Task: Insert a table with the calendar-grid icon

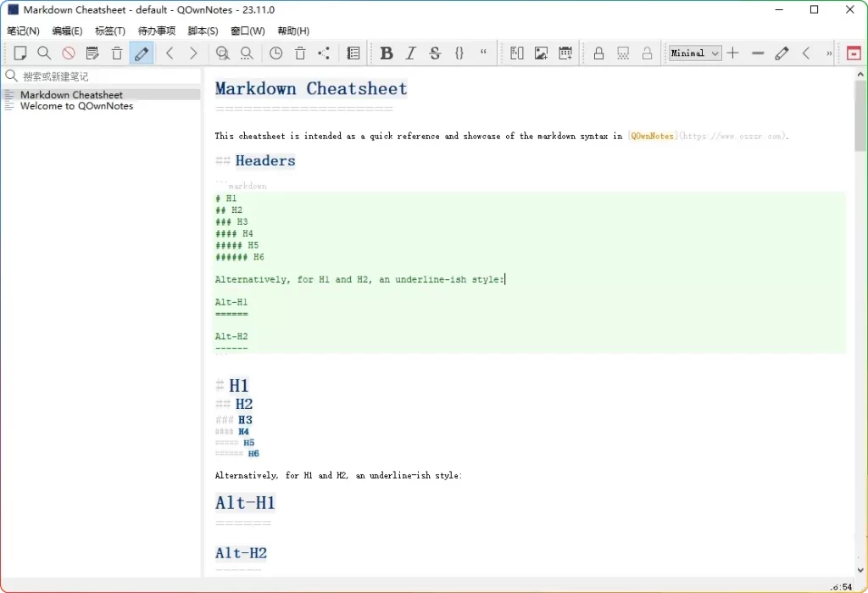Action: 565,53
